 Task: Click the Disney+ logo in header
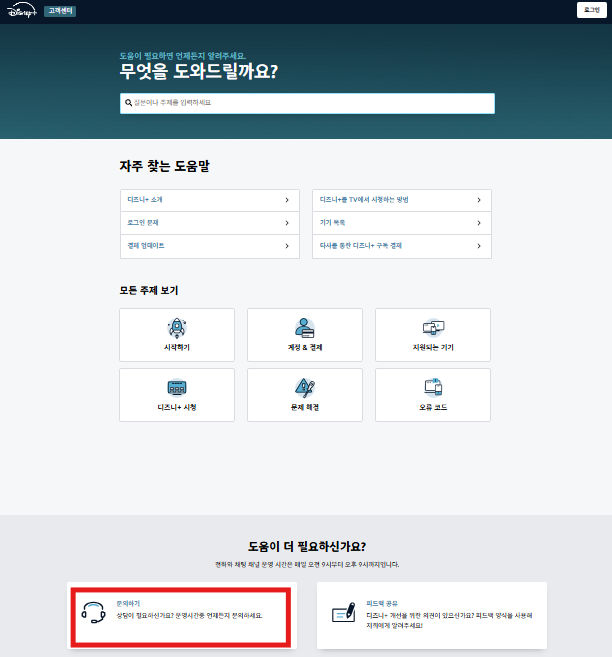tap(22, 10)
